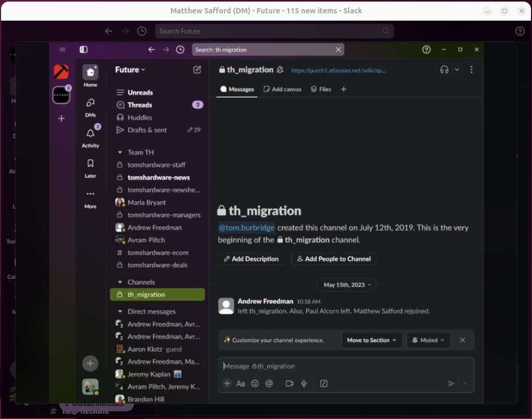Open the atlassian wiki link in header

pos(338,70)
